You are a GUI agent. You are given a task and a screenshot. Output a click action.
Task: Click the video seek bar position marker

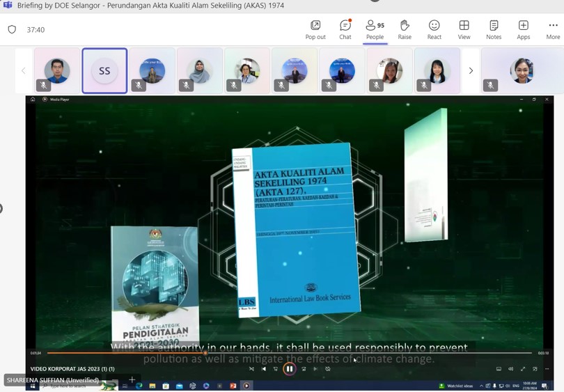point(205,353)
